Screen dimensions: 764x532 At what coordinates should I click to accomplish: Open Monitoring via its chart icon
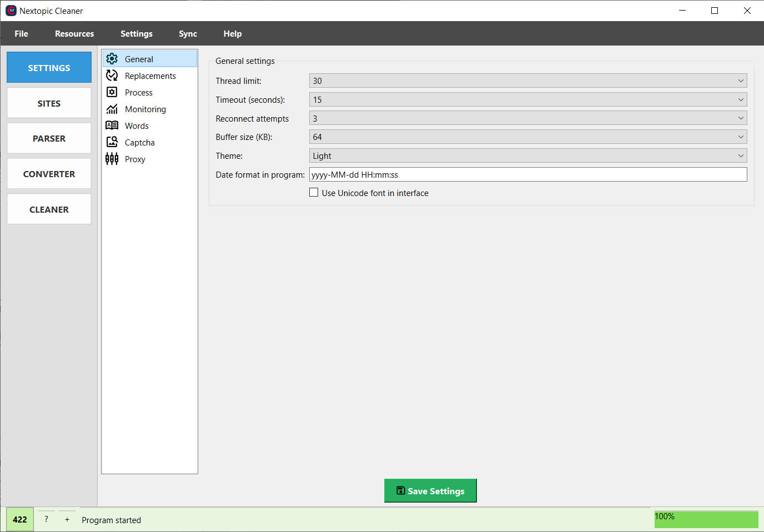[x=112, y=109]
